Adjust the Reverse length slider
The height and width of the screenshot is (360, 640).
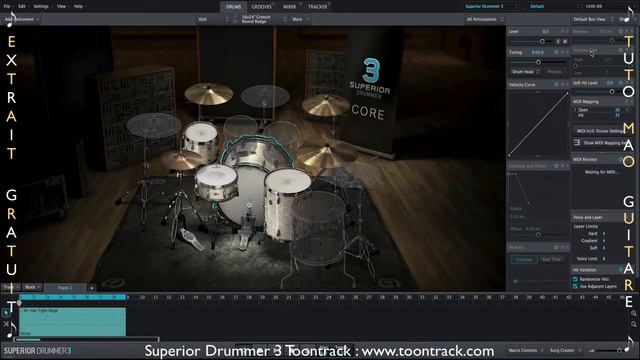[x=611, y=40]
